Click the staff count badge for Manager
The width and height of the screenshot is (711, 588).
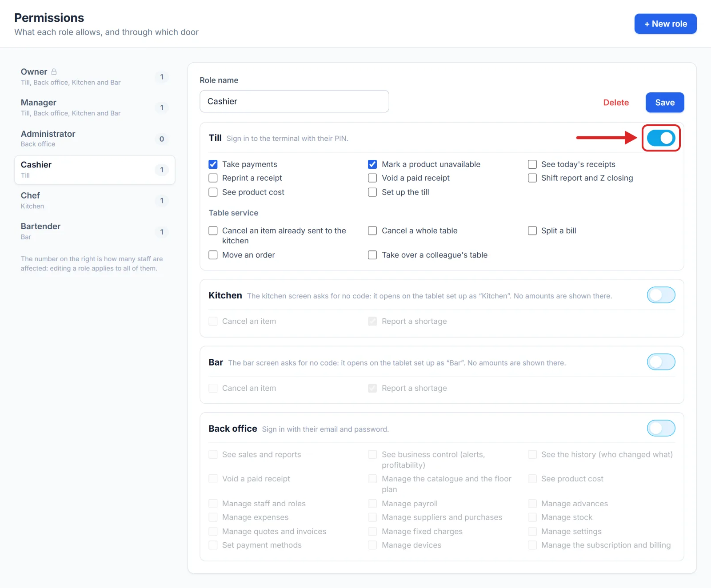(x=162, y=107)
